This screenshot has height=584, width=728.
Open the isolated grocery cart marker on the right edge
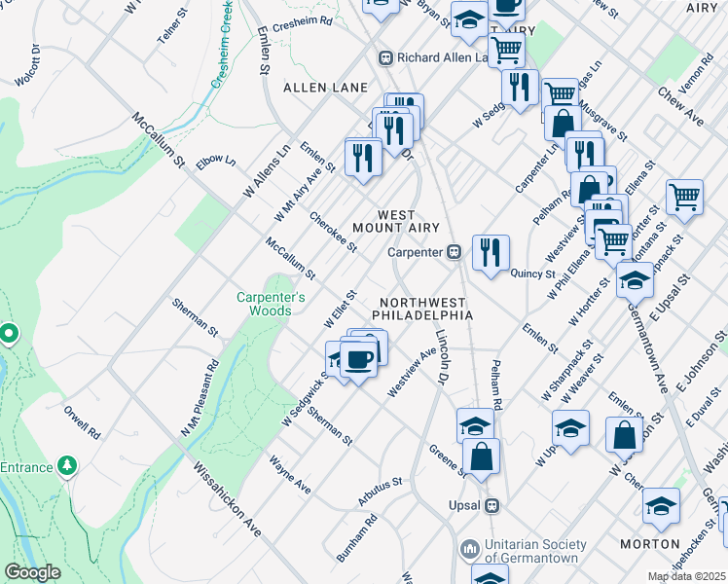pos(685,198)
